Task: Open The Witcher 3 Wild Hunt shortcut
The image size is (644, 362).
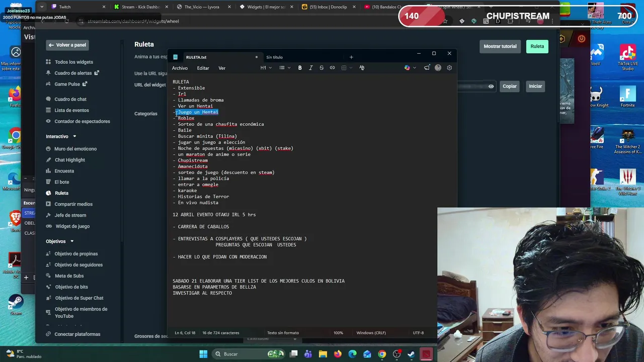Action: click(627, 182)
